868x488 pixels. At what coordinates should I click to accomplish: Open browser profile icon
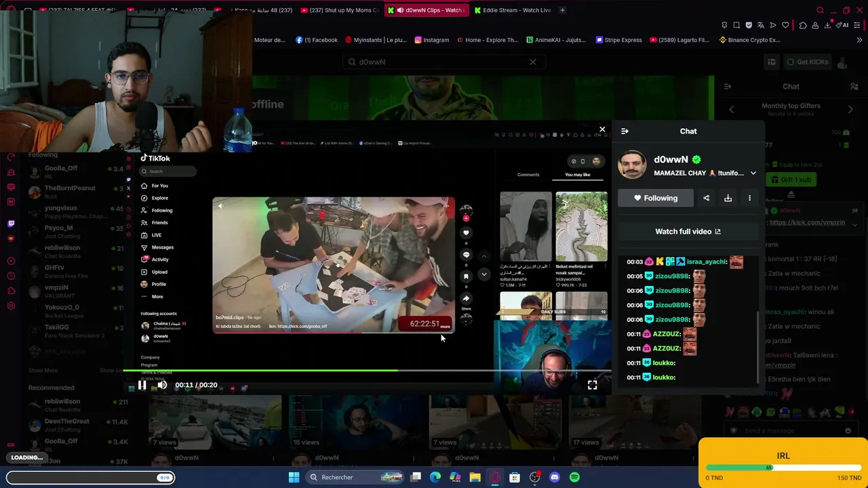(x=816, y=25)
